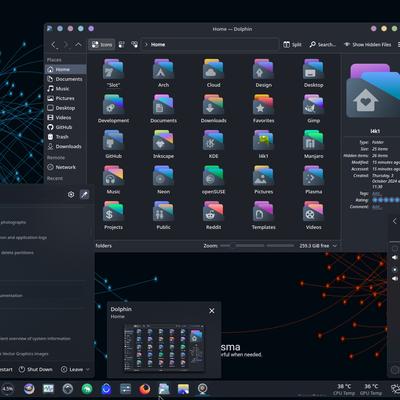Expand the breadcrumb arrow before Home
Viewport: 400px width, 400px height.
(146, 45)
